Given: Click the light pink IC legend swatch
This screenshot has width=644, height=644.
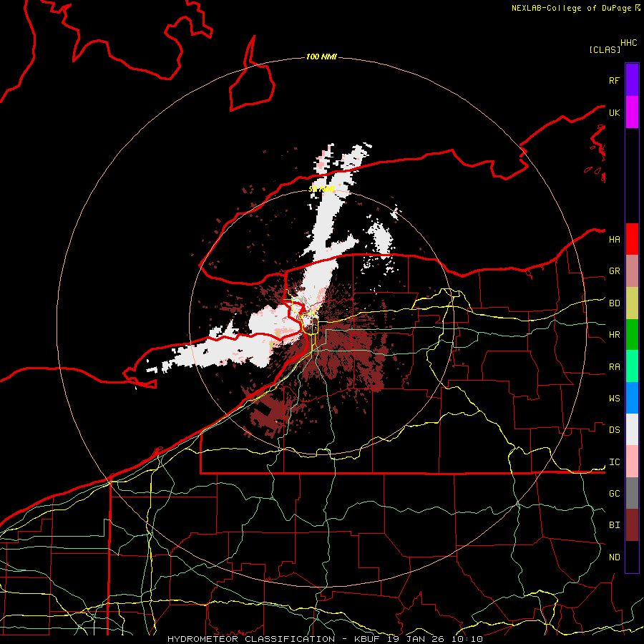Looking at the screenshot, I should coord(632,462).
